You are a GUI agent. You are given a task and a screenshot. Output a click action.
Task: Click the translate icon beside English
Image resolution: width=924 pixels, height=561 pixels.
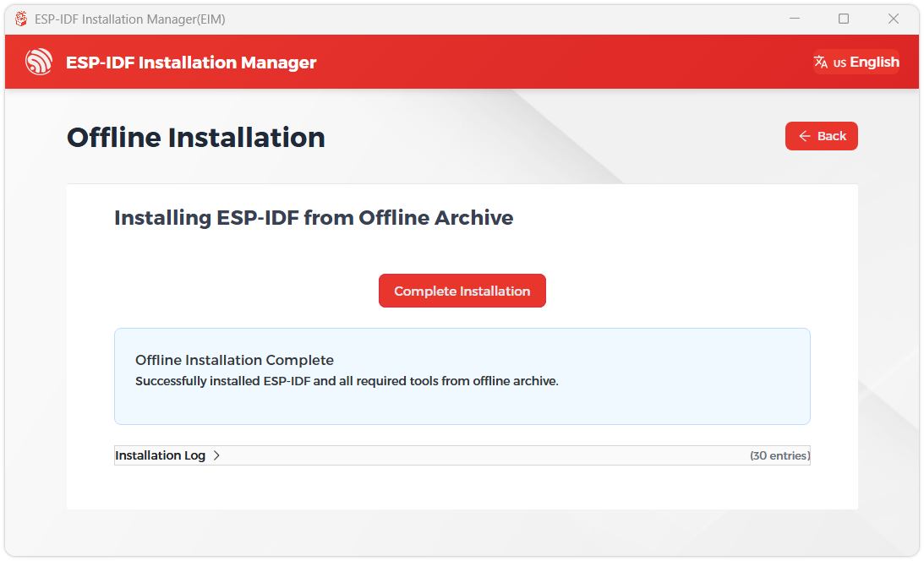(x=820, y=61)
